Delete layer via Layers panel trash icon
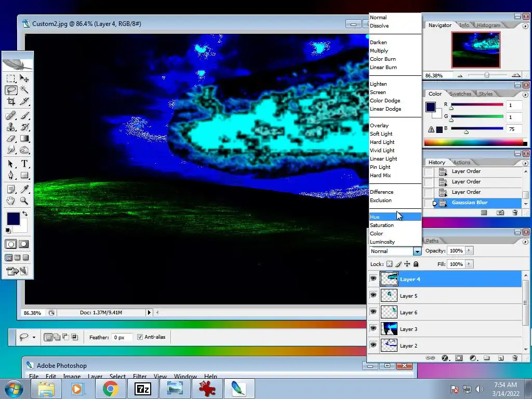532x399 pixels. click(515, 358)
